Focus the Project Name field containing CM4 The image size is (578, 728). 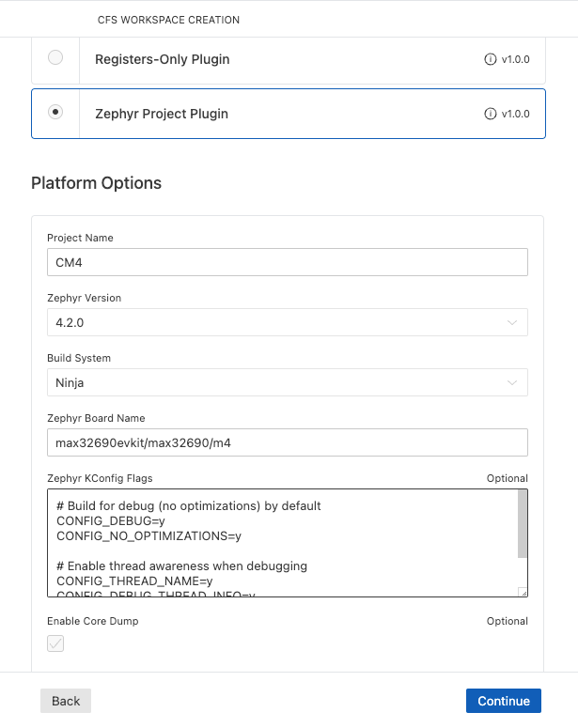[x=287, y=262]
